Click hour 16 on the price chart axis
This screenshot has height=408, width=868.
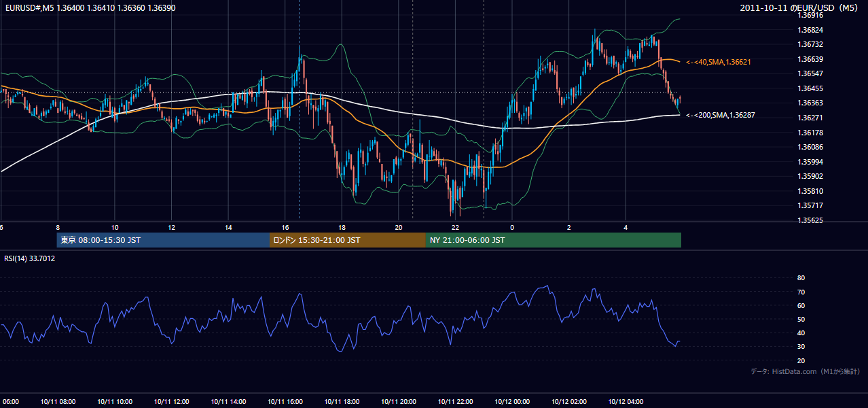pyautogui.click(x=285, y=228)
